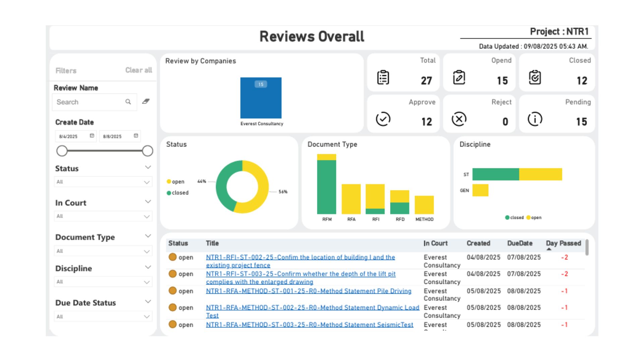The image size is (644, 362).
Task: Expand the Document Type filter section chevron
Action: (x=148, y=236)
